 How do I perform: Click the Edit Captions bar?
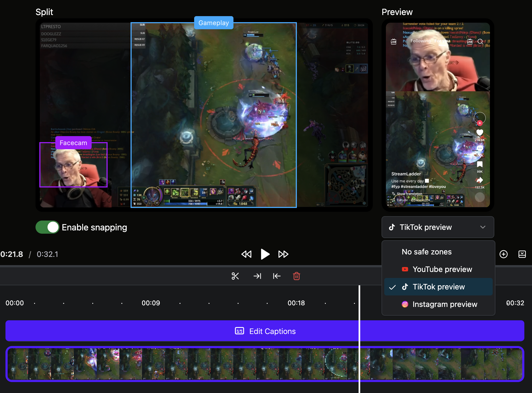pos(265,331)
